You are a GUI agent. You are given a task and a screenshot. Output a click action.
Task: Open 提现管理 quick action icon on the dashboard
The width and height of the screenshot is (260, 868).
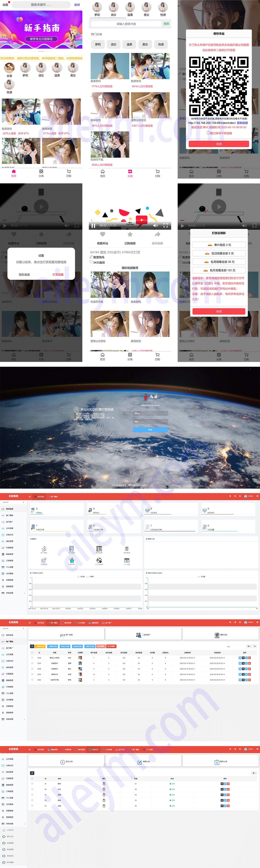[127, 549]
